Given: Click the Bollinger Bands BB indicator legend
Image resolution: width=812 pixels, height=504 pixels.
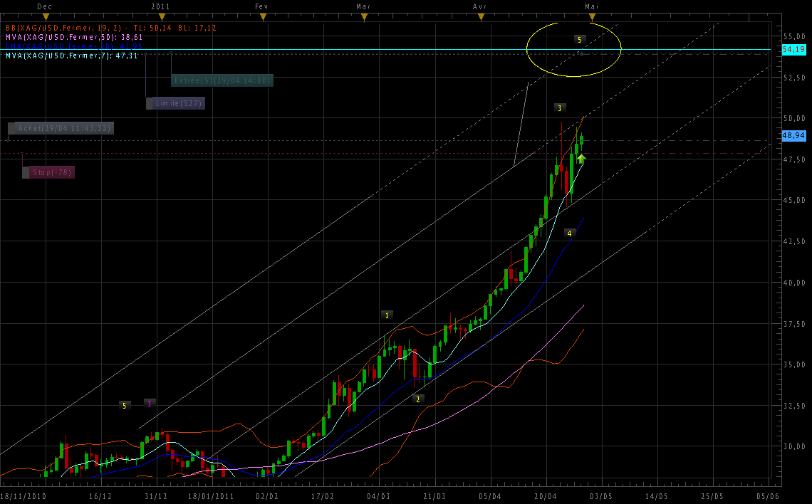Looking at the screenshot, I should point(110,28).
